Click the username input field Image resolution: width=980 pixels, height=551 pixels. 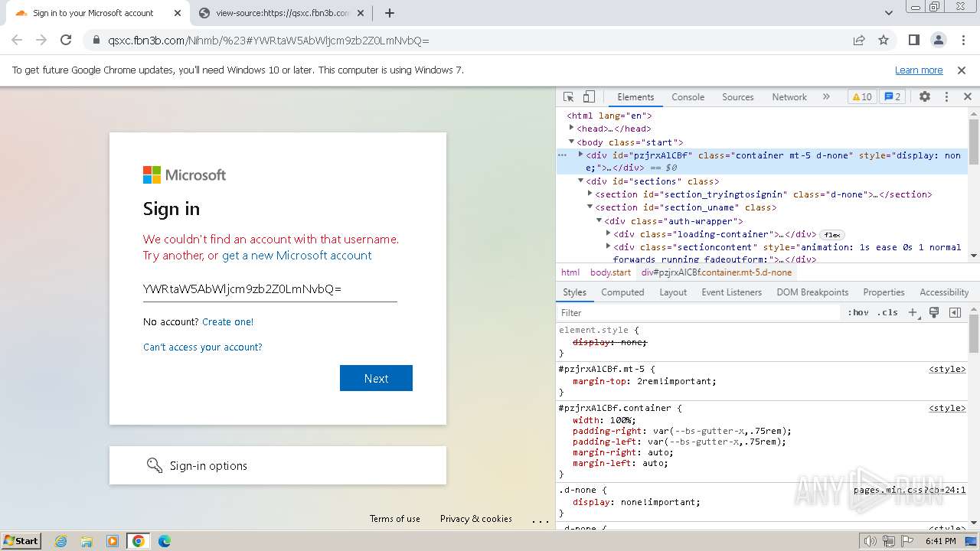(269, 289)
